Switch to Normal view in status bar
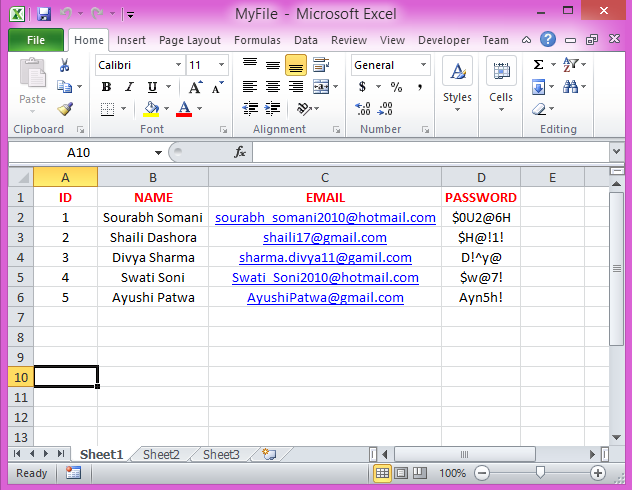 [382, 473]
